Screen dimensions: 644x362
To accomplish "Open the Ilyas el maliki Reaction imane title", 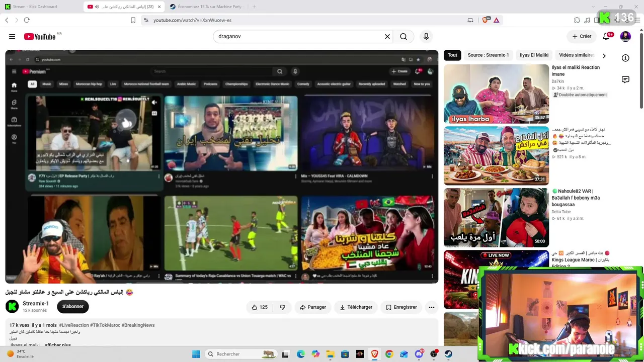I will coord(576,71).
